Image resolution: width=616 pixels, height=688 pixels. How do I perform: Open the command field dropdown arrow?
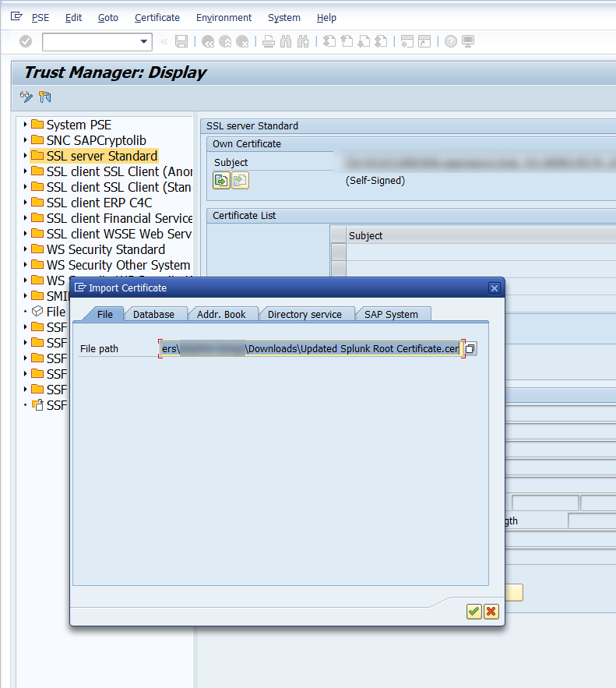coord(143,42)
